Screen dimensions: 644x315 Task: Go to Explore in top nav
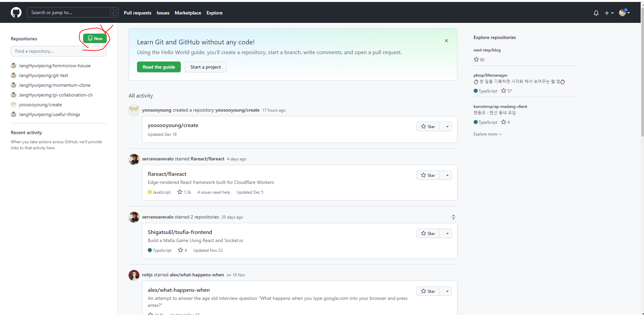tap(214, 13)
